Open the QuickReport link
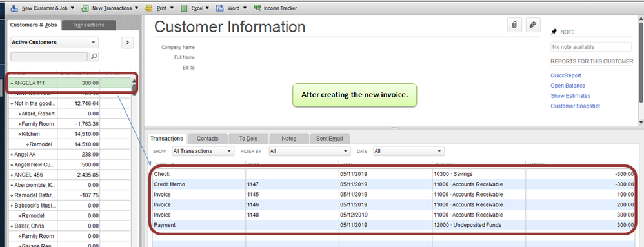 [x=565, y=75]
